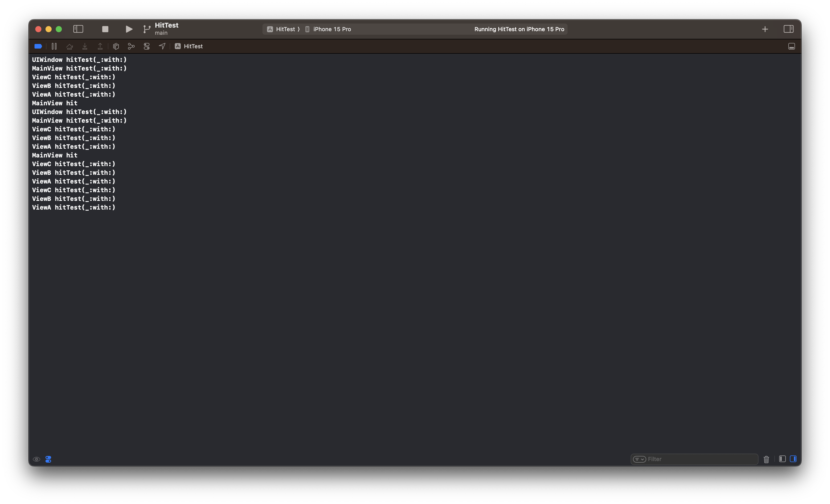Click the Step Into debug icon
Image resolution: width=830 pixels, height=504 pixels.
[x=85, y=47]
